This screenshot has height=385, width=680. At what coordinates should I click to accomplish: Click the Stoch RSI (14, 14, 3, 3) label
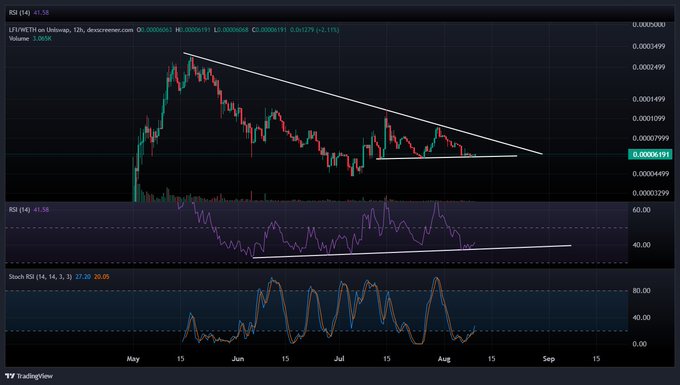[x=40, y=277]
